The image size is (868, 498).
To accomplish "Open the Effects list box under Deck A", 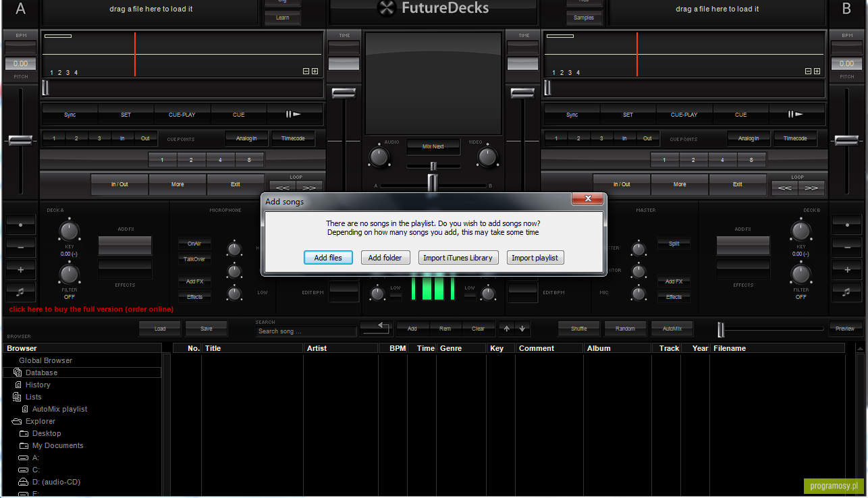I will coord(126,269).
